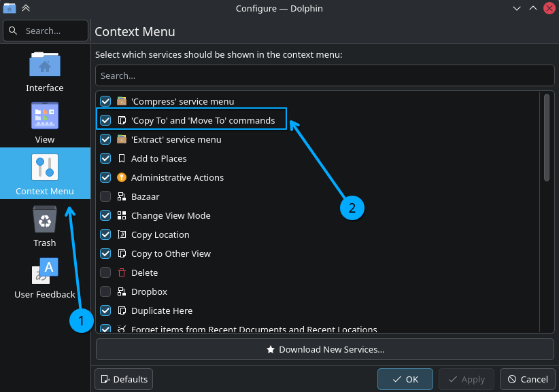Open the View settings page
This screenshot has width=559, height=392.
[x=45, y=123]
